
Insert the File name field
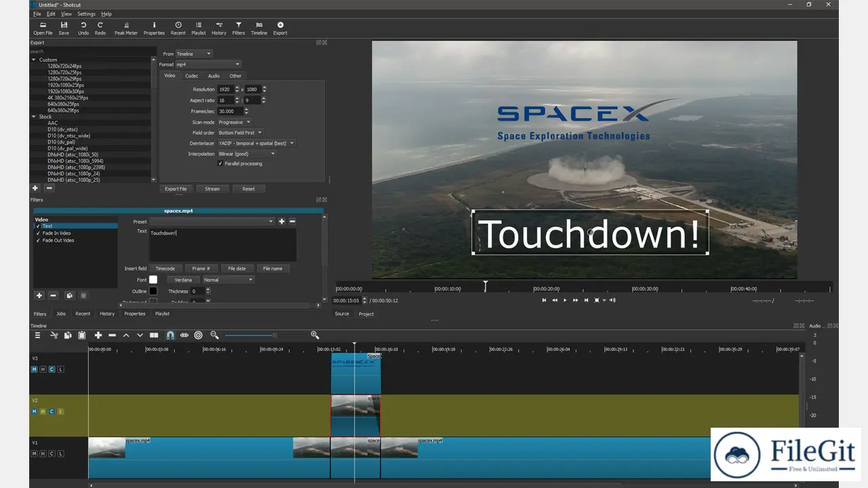pos(273,268)
